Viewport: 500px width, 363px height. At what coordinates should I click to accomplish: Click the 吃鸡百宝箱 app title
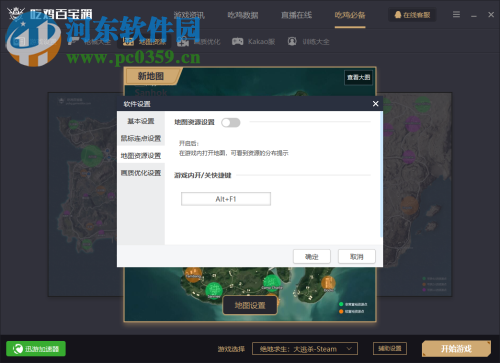tap(61, 14)
